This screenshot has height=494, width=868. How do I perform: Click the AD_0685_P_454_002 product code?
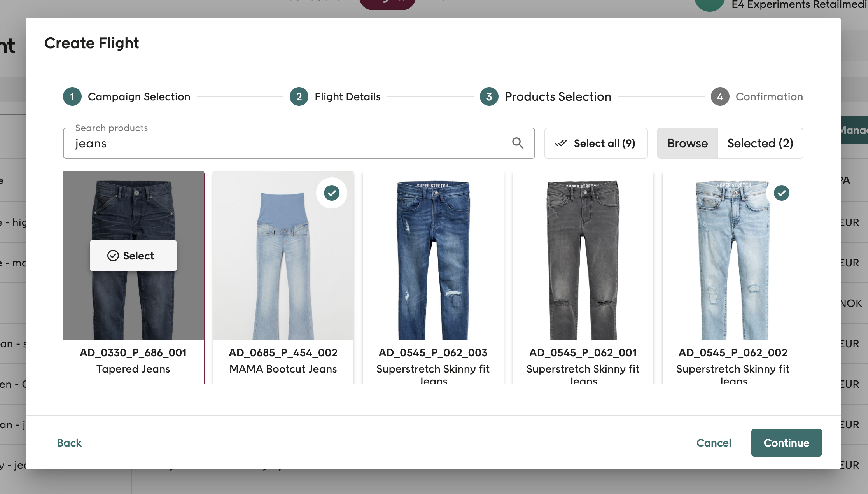click(283, 352)
